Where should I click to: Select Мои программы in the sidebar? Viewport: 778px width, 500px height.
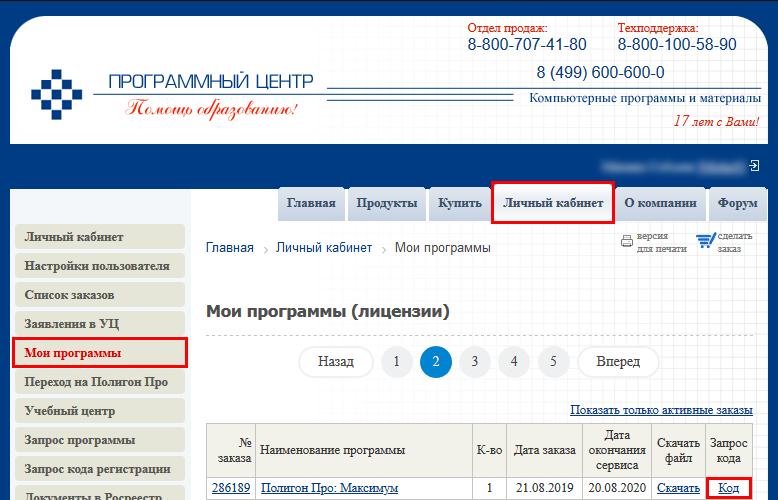(100, 353)
